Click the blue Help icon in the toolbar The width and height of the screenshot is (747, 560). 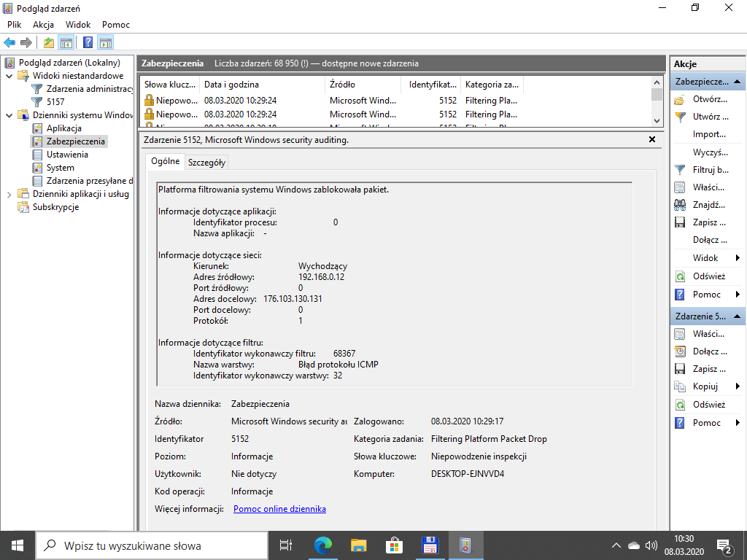click(88, 42)
